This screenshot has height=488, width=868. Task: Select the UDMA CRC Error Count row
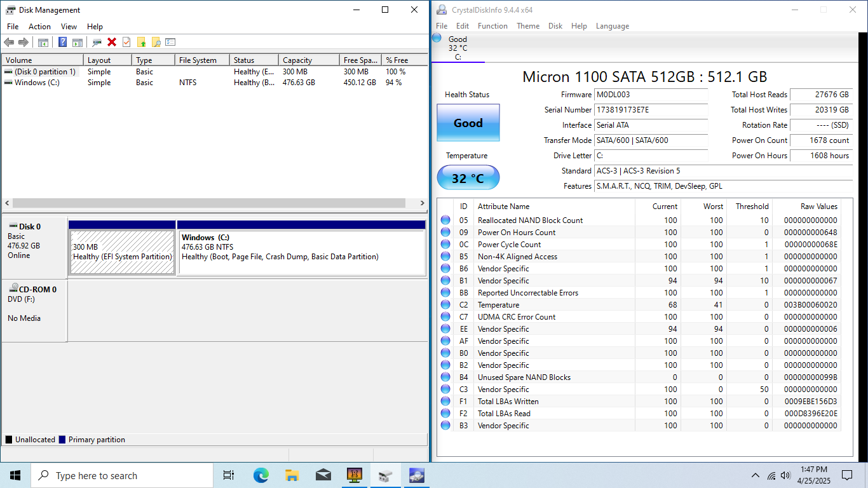tap(639, 317)
